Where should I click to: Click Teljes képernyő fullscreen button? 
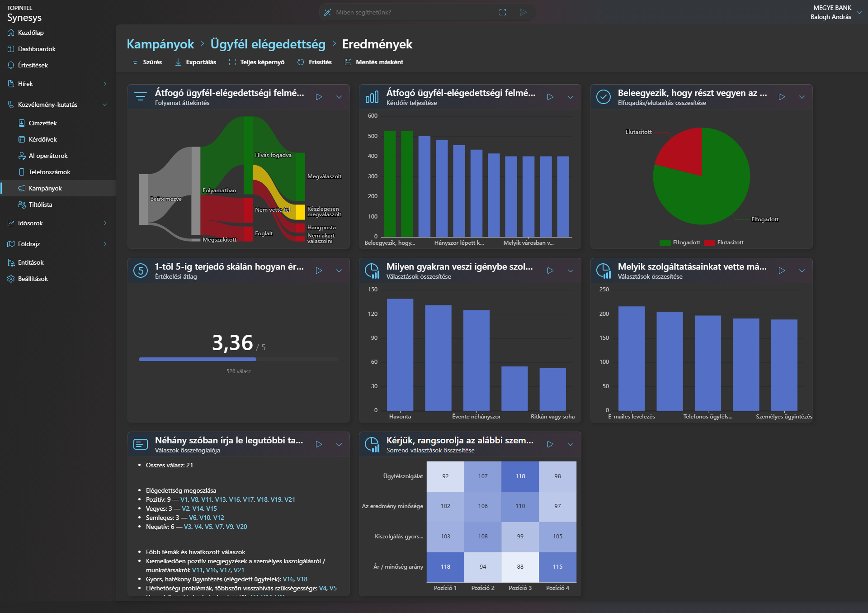click(256, 62)
